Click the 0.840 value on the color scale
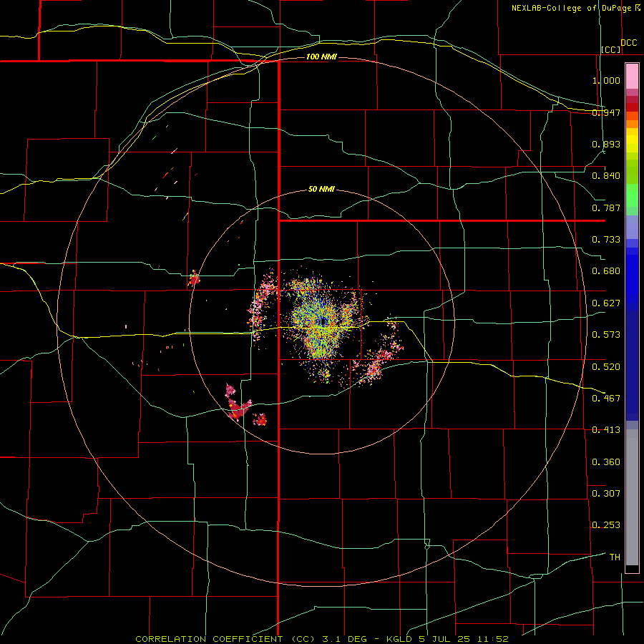 tap(606, 176)
